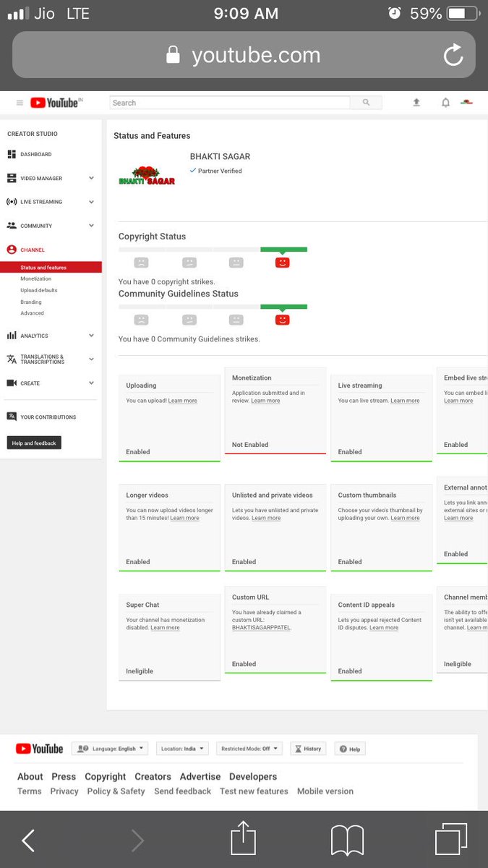Image resolution: width=488 pixels, height=868 pixels.
Task: Open the Restricted Mode: Off dropdown
Action: [x=249, y=749]
